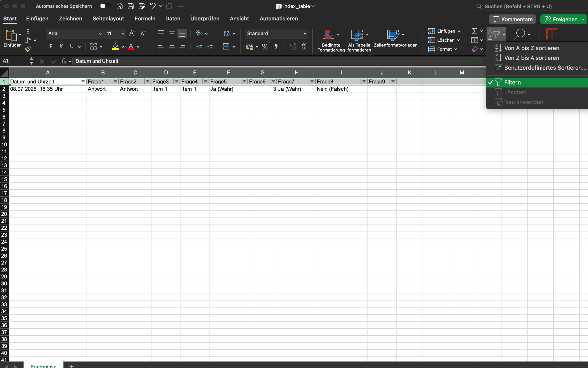This screenshot has height=368, width=588.
Task: Click the ribbon Löschen cells button
Action: [444, 40]
